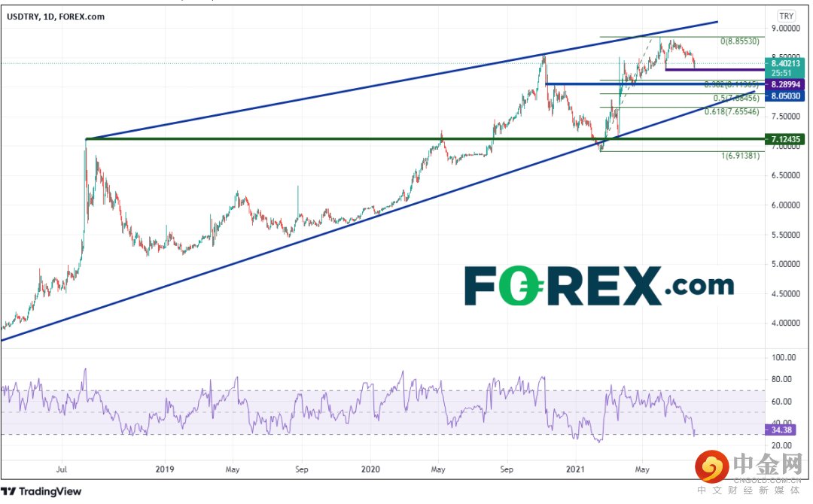The width and height of the screenshot is (813, 504).
Task: Select the green 7.12435 price label
Action: pos(785,139)
